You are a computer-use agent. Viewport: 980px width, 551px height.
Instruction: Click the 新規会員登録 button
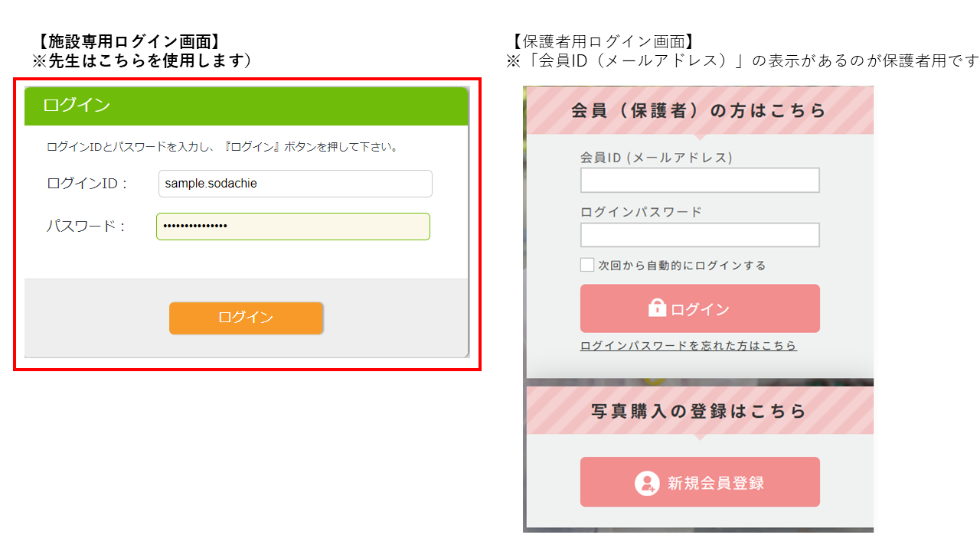coord(699,481)
